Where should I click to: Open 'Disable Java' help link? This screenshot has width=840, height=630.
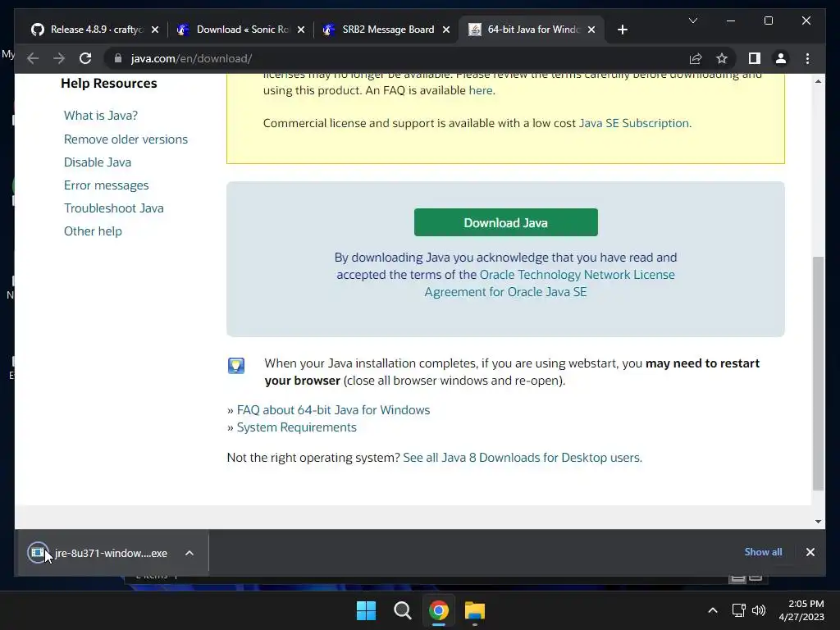pos(98,162)
